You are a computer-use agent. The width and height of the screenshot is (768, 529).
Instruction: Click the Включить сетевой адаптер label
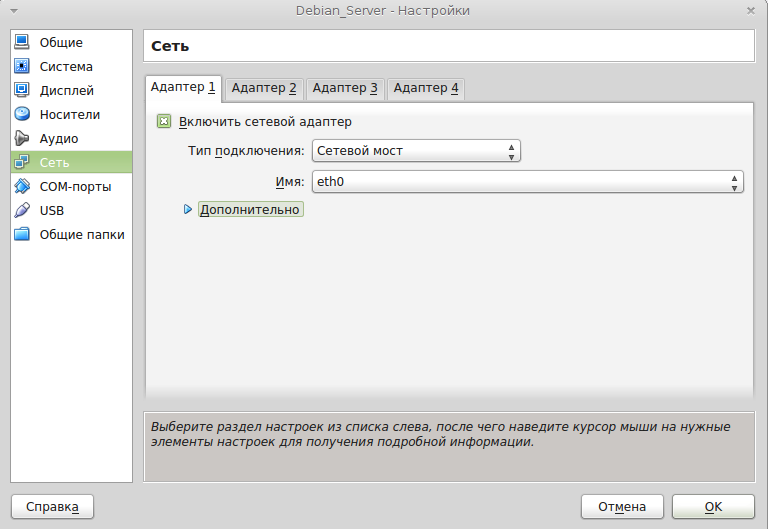265,122
